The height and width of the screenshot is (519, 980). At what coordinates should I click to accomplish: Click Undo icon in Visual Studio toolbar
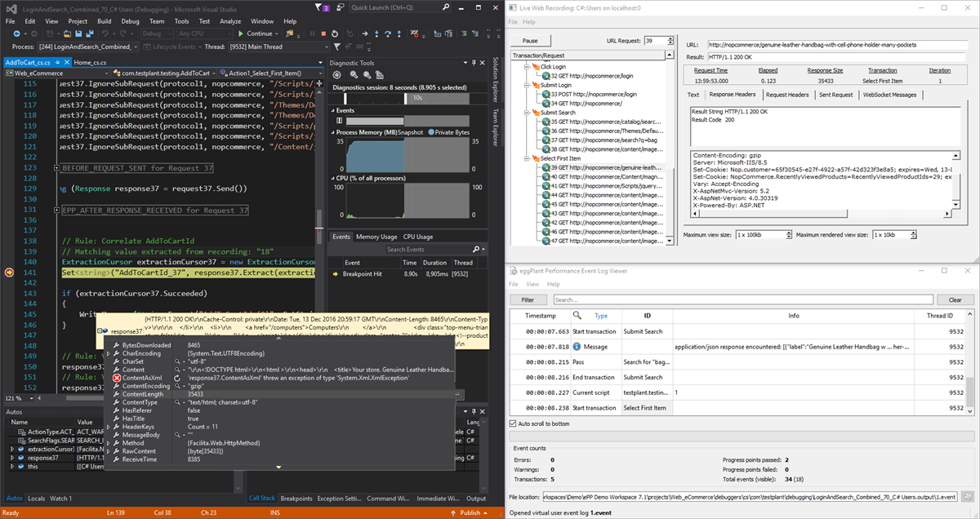click(x=105, y=33)
